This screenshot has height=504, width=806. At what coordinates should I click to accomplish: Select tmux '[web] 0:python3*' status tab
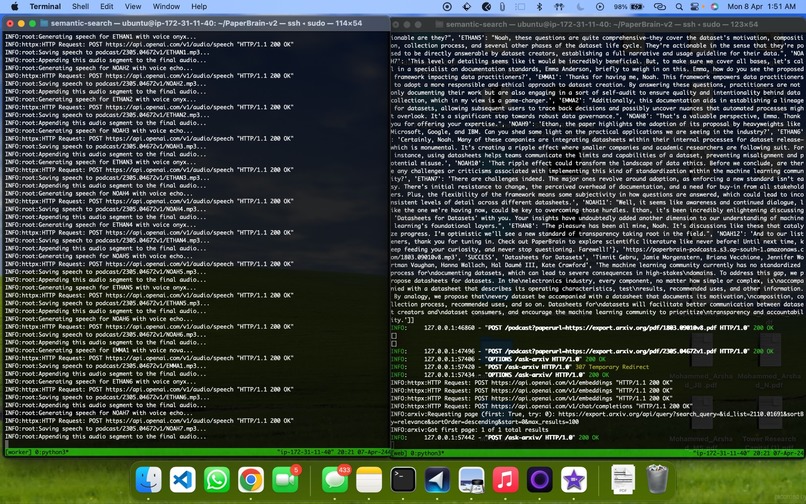pyautogui.click(x=417, y=453)
